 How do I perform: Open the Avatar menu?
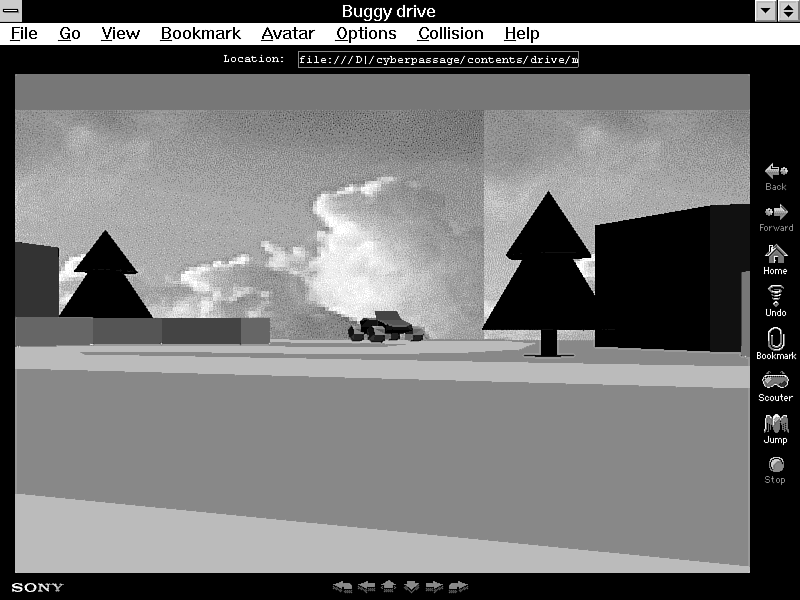coord(287,34)
